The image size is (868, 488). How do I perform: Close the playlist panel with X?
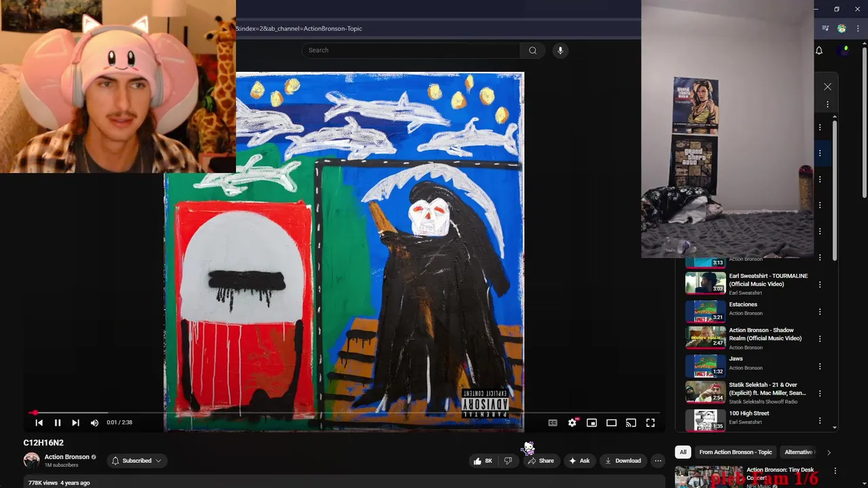tap(827, 87)
